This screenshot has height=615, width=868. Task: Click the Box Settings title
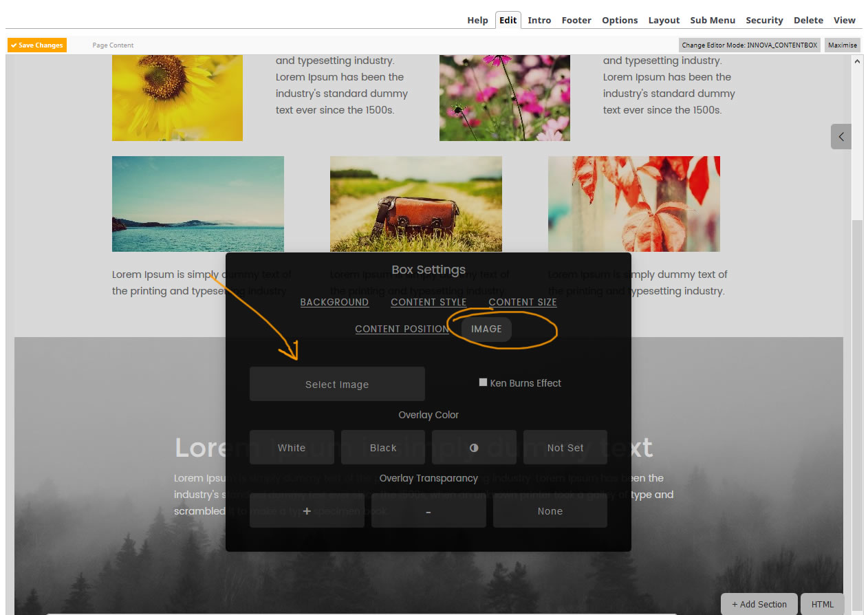(x=428, y=270)
